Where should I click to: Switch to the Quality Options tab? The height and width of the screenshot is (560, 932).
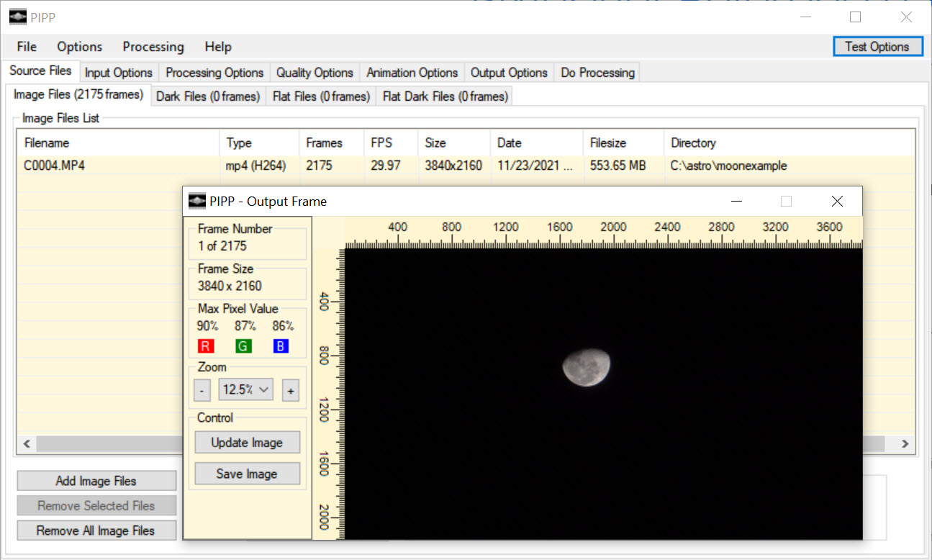(x=315, y=73)
